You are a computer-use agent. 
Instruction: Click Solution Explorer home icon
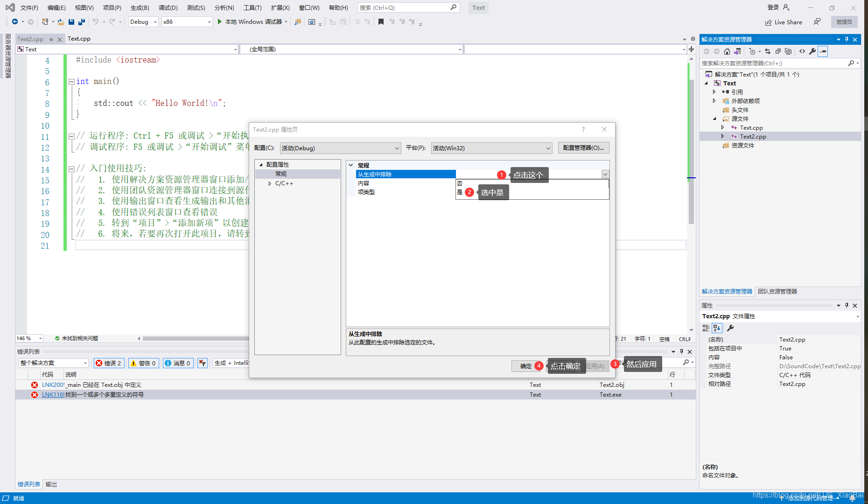727,51
